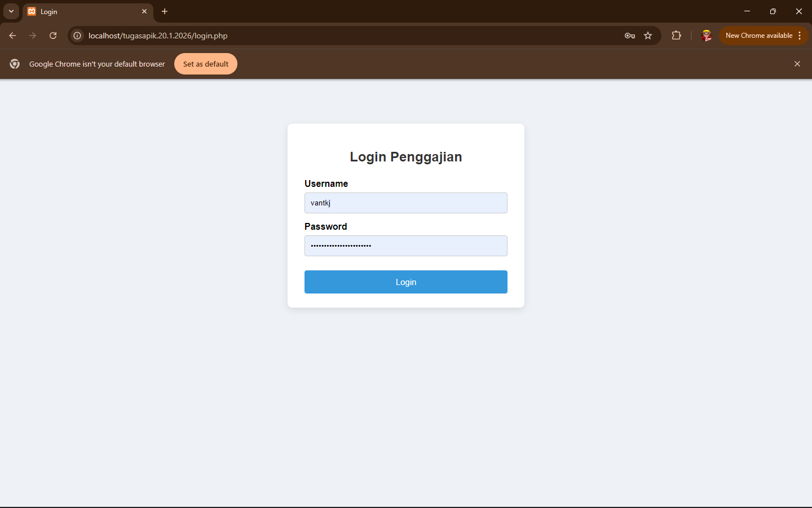The width and height of the screenshot is (812, 508).
Task: Focus the Username input field
Action: (x=406, y=203)
